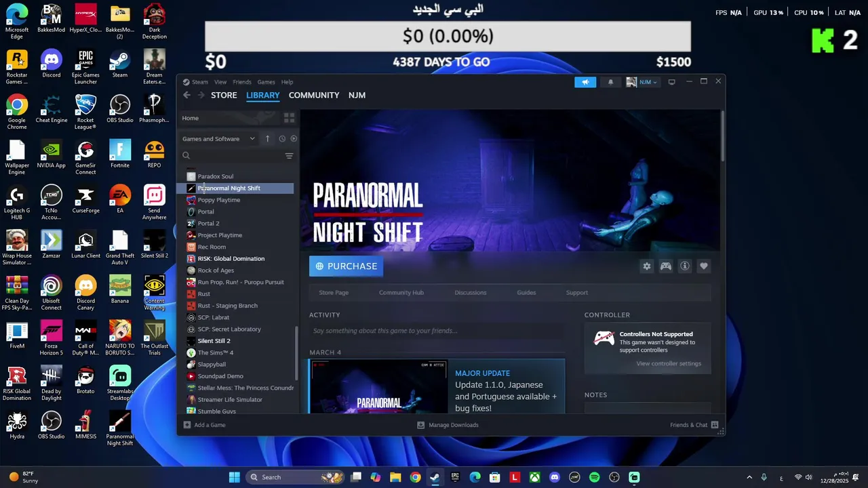Viewport: 868px width, 488px height.
Task: Open game settings gear icon
Action: [x=646, y=266]
